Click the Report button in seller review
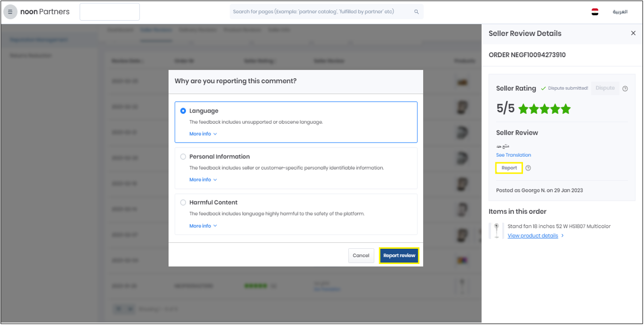The width and height of the screenshot is (644, 325). pos(509,168)
